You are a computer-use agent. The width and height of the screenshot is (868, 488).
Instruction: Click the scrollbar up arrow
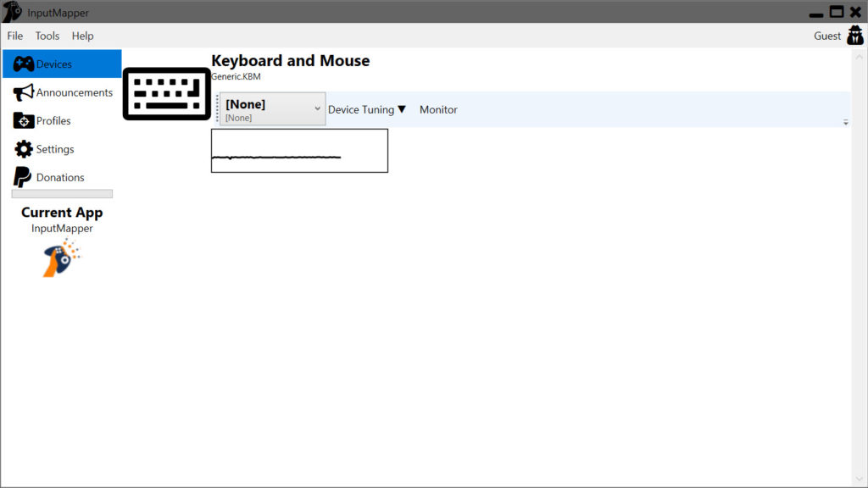(860, 57)
